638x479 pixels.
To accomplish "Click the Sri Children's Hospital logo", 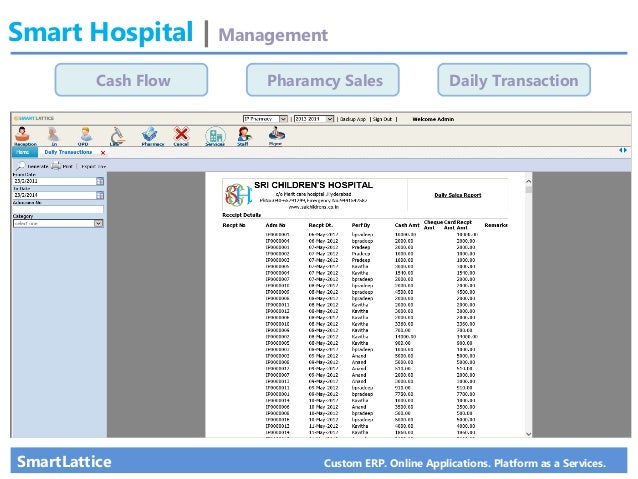I will 238,195.
